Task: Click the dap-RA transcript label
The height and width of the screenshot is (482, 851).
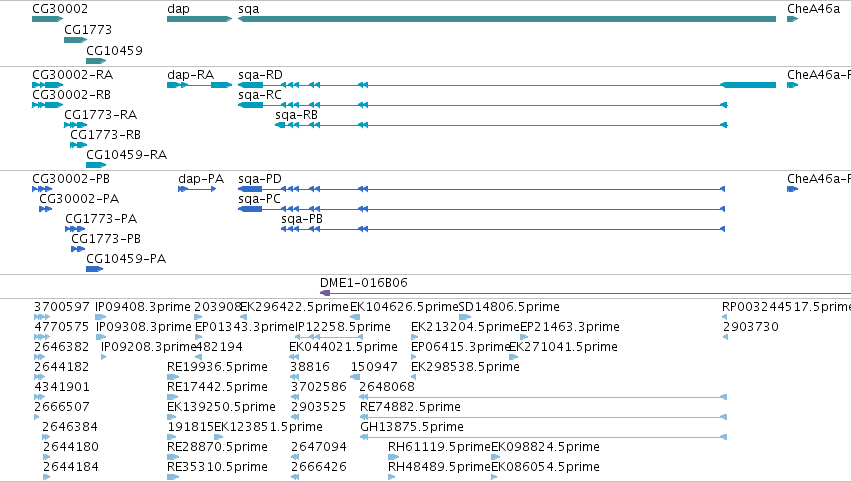Action: pos(190,75)
